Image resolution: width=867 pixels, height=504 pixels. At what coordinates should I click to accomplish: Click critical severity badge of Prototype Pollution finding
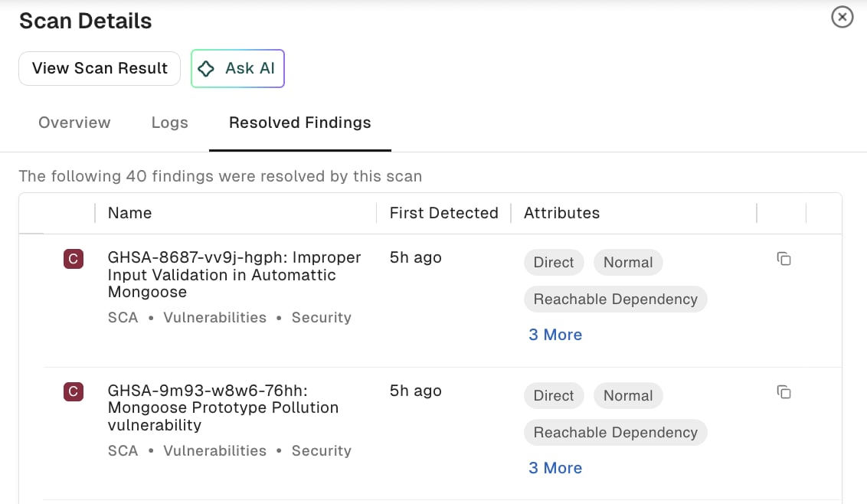(x=74, y=391)
